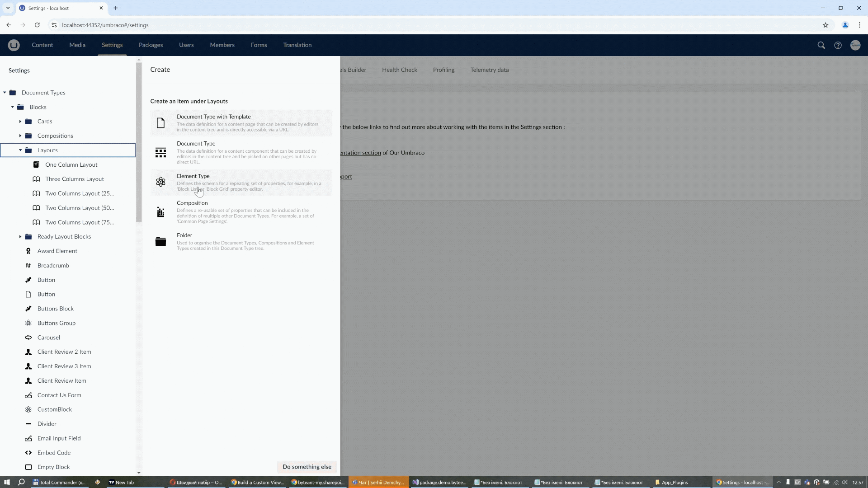This screenshot has width=868, height=488.
Task: Collapse the Layouts tree node
Action: [20, 150]
